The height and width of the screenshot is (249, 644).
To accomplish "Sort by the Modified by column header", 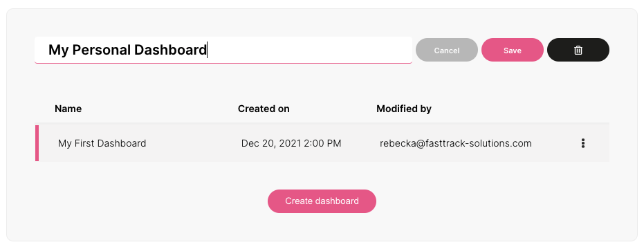I will pyautogui.click(x=404, y=109).
